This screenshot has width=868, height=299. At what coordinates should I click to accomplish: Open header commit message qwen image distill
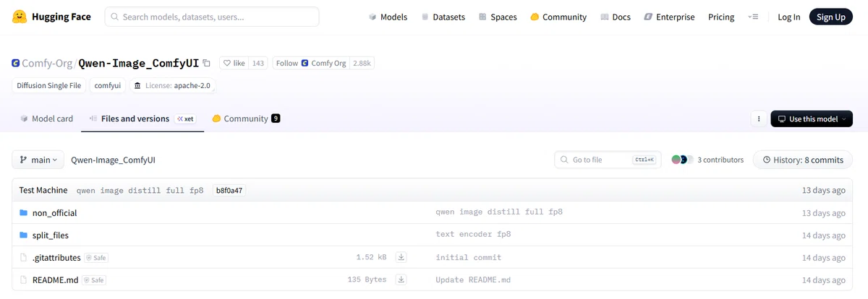click(140, 191)
